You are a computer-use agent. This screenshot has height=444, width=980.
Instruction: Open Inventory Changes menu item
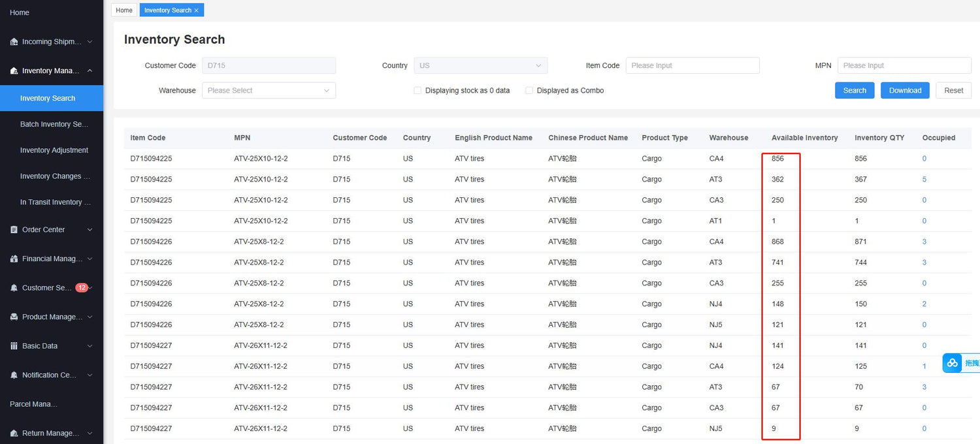click(55, 176)
